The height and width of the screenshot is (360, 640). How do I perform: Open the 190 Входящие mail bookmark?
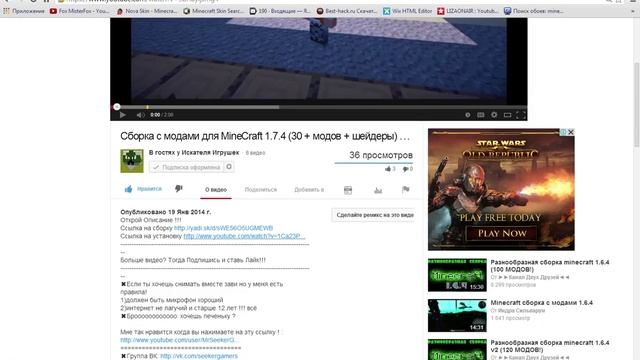[x=280, y=11]
